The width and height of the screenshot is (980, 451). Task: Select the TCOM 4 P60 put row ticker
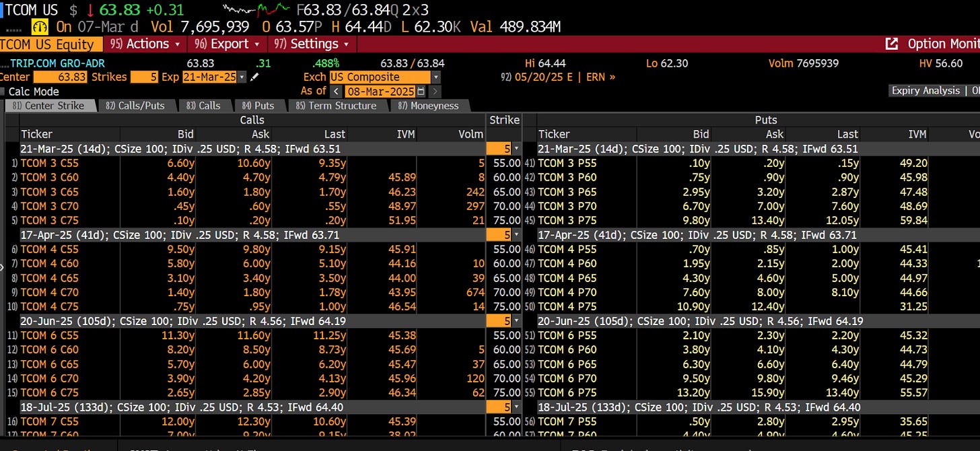(567, 264)
